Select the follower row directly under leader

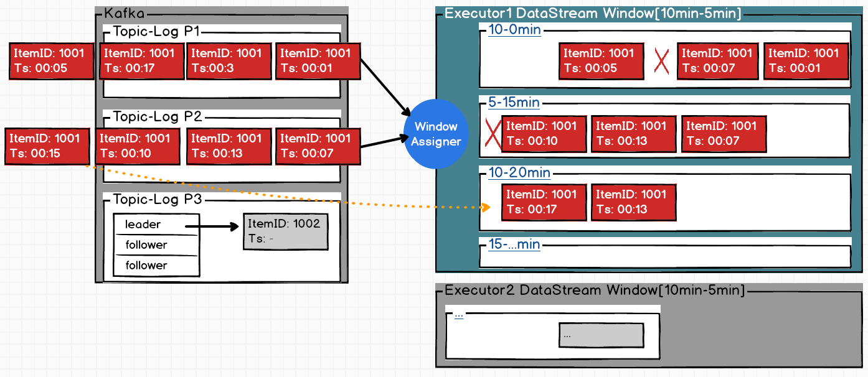coord(156,245)
